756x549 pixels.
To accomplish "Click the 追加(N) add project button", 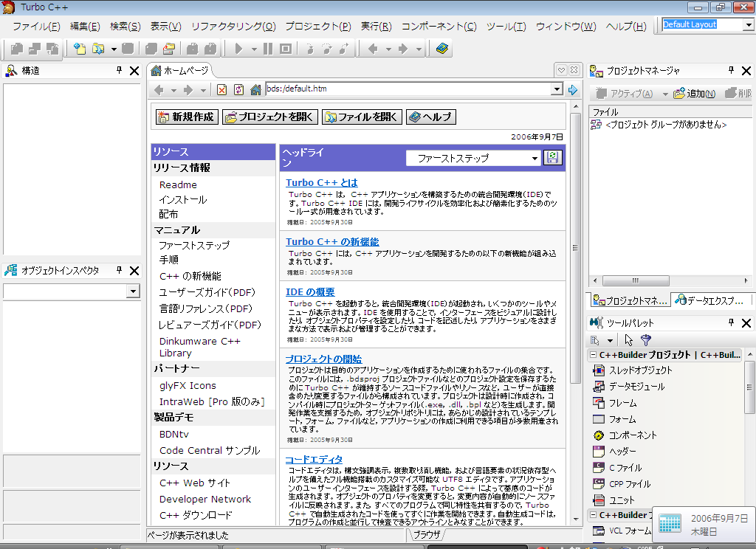I will point(694,94).
